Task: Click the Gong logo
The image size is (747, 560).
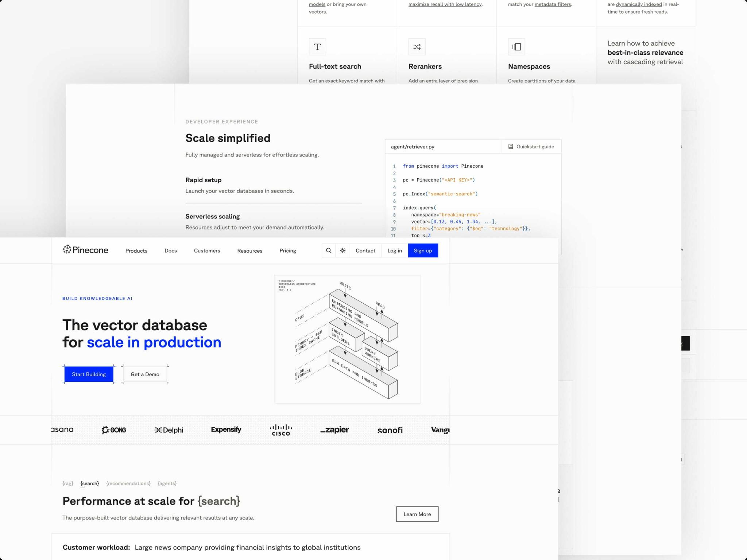Action: (114, 430)
